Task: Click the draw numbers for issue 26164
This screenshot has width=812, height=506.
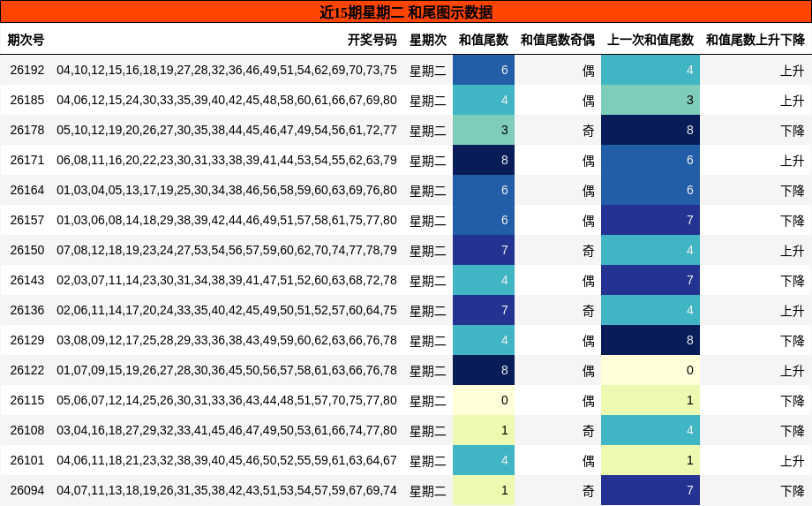Action: click(227, 190)
